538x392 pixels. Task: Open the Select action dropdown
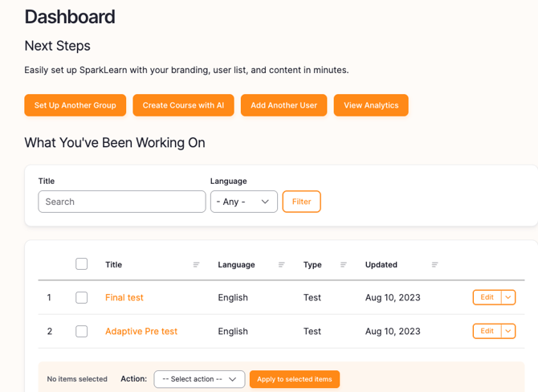[x=199, y=379]
